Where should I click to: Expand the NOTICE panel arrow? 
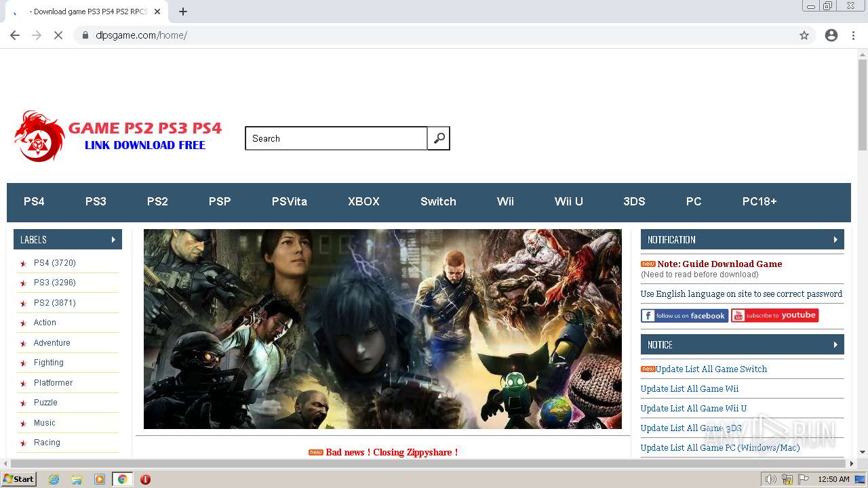coord(835,345)
